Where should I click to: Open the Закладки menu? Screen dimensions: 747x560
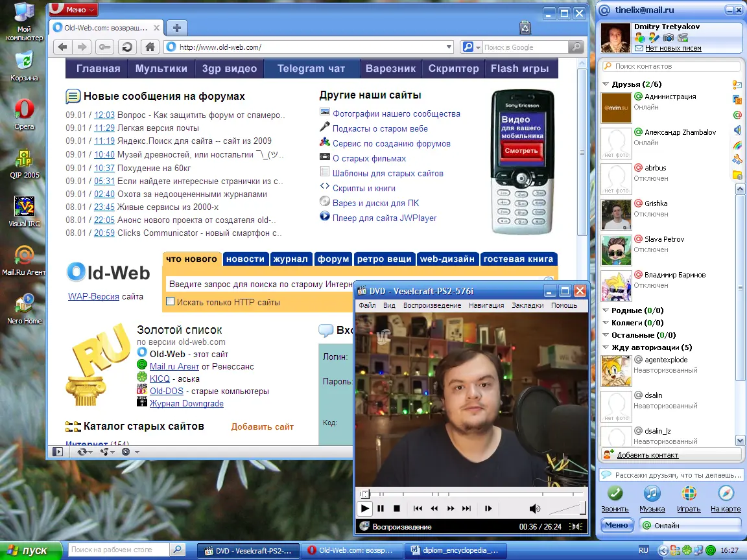527,305
